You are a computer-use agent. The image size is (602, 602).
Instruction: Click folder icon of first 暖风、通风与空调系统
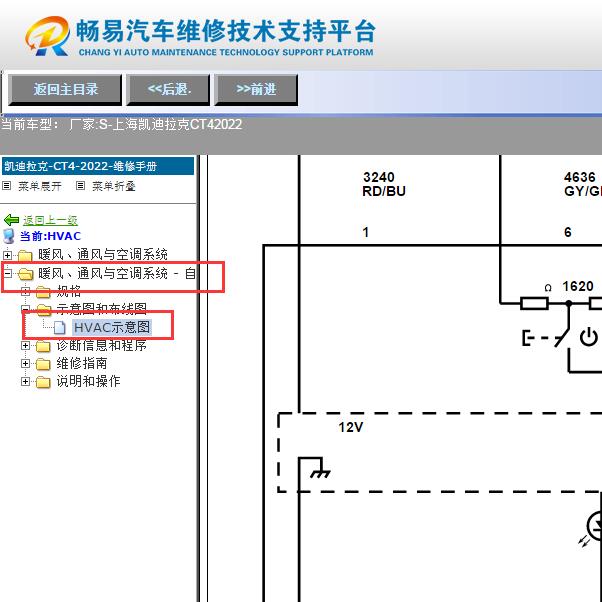click(25, 255)
